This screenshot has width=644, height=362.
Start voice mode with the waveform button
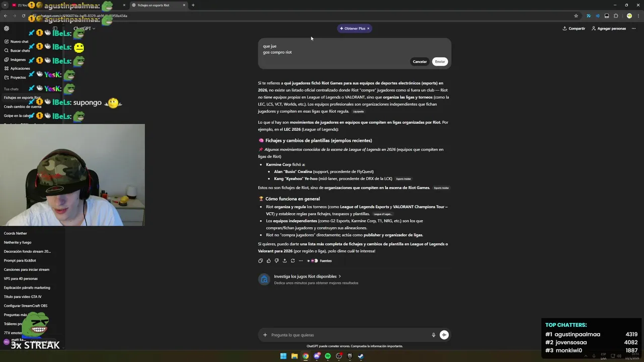tap(444, 335)
